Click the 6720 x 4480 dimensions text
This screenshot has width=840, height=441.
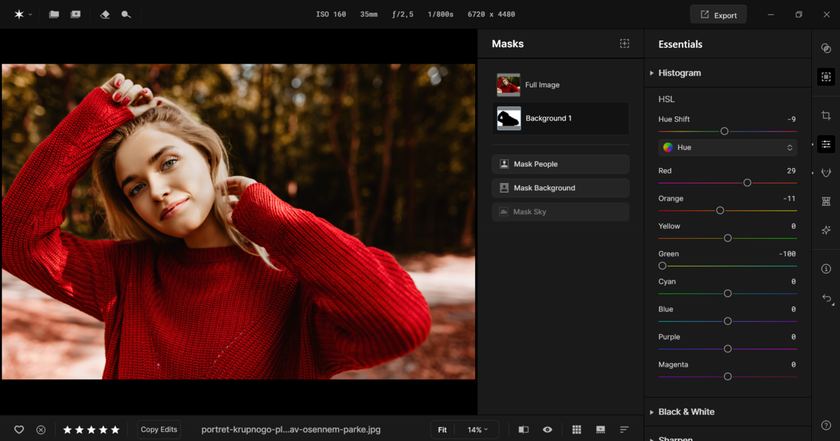click(x=491, y=14)
